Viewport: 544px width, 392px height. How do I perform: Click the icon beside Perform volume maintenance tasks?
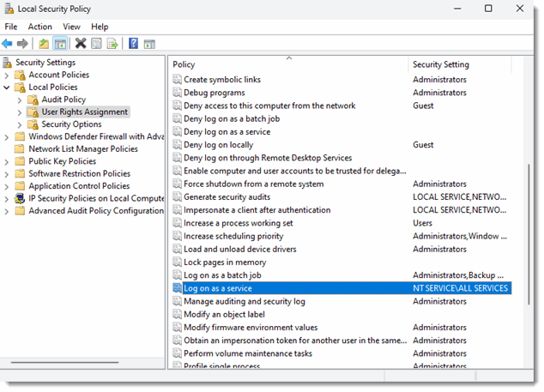click(x=177, y=353)
